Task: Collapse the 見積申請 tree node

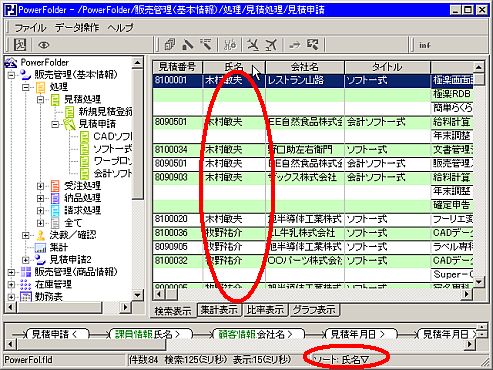Action: tap(55, 124)
